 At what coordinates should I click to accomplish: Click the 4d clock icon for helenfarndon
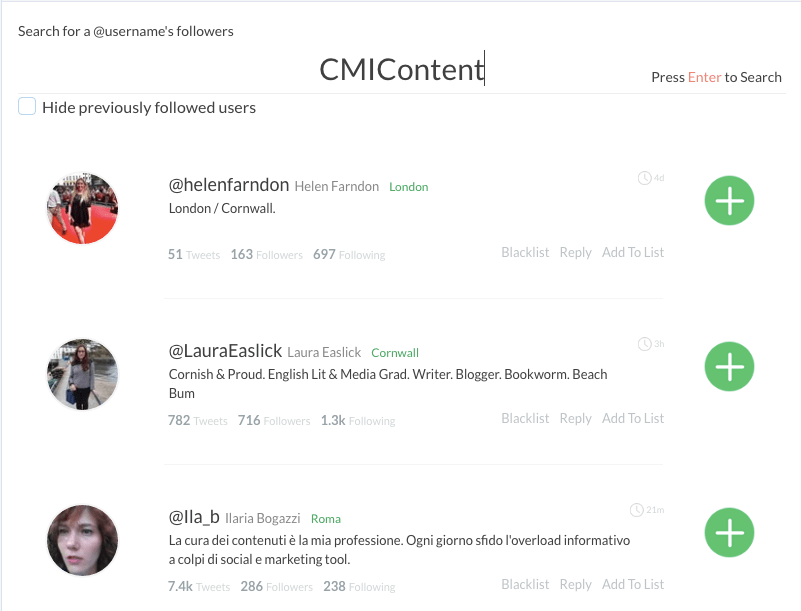coord(644,178)
